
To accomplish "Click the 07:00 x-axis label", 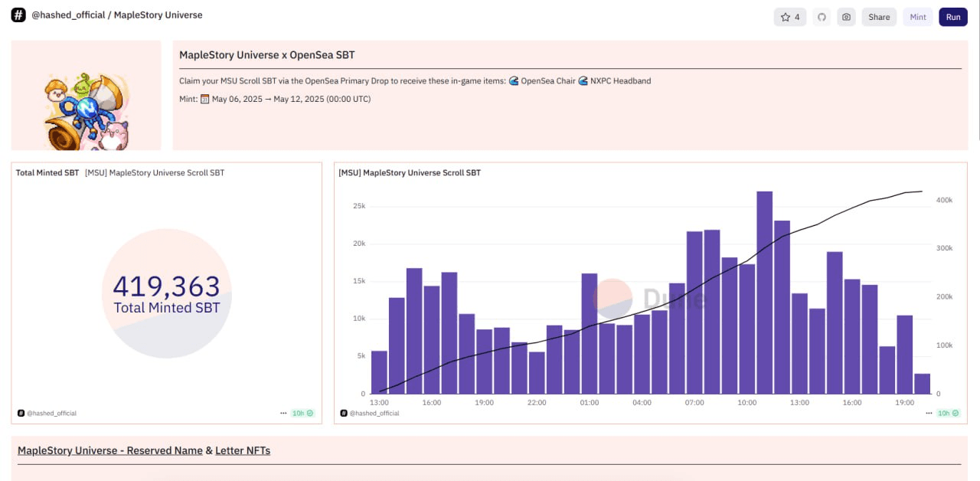I will pyautogui.click(x=694, y=403).
